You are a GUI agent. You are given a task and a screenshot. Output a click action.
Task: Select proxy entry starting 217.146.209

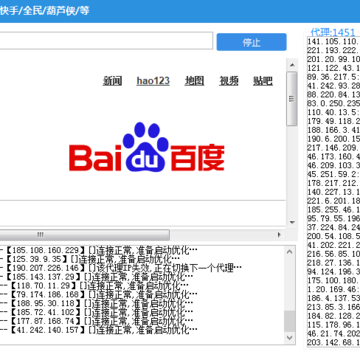tap(333, 148)
